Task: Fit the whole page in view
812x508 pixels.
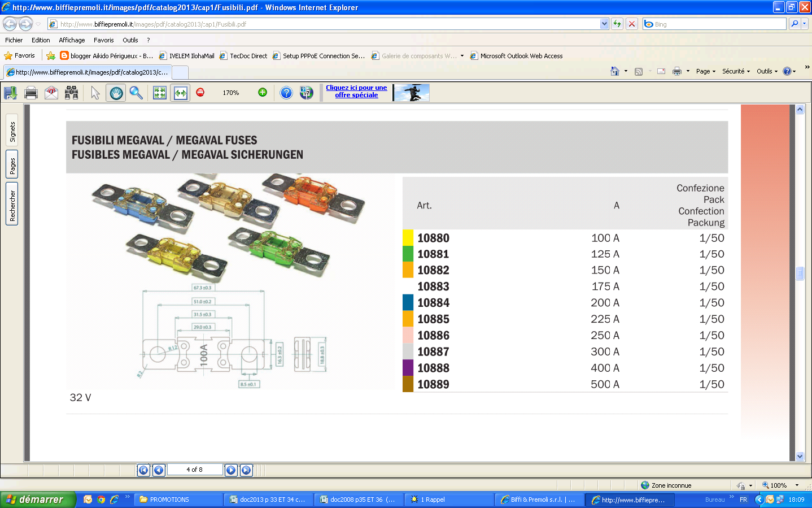Action: point(160,93)
